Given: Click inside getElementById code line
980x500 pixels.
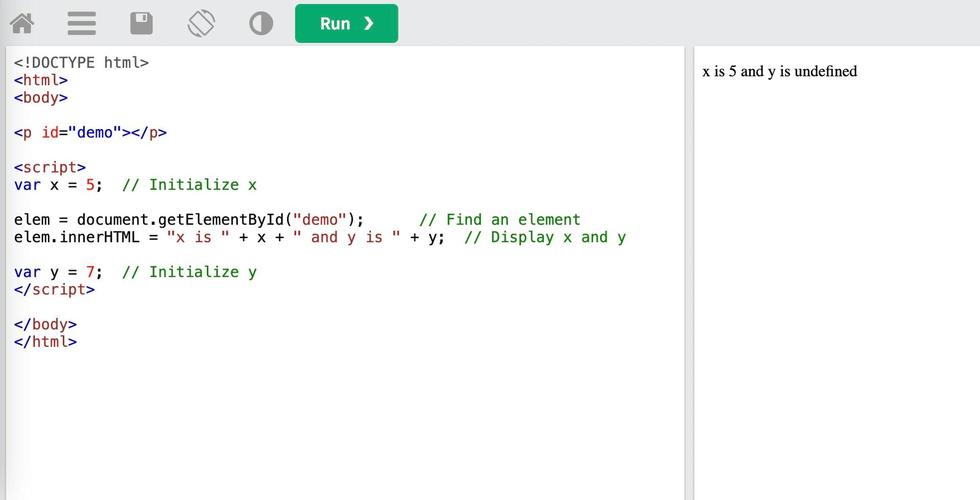Looking at the screenshot, I should [189, 220].
